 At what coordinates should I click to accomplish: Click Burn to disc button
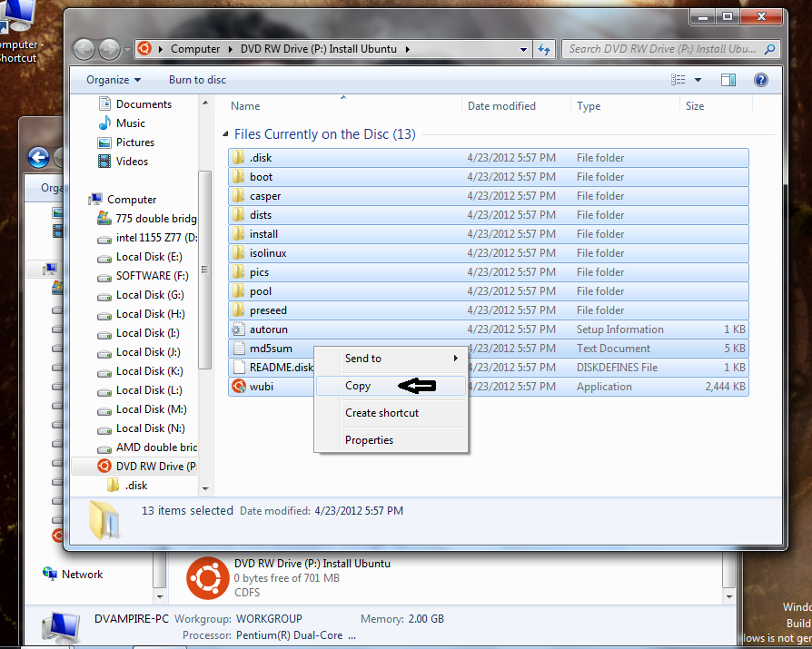[197, 80]
